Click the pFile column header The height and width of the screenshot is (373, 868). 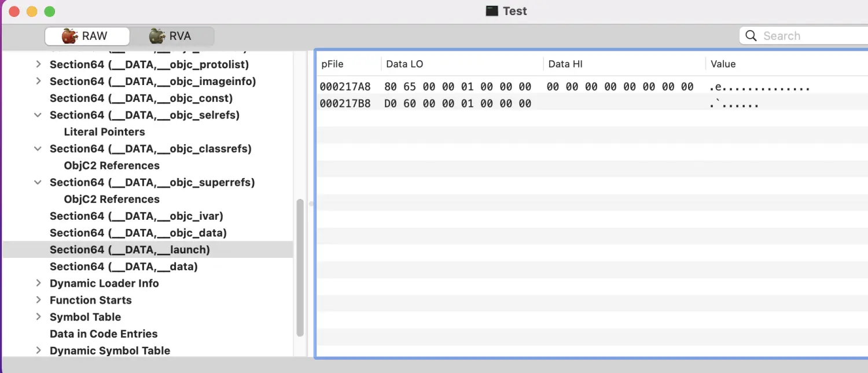[x=333, y=64]
